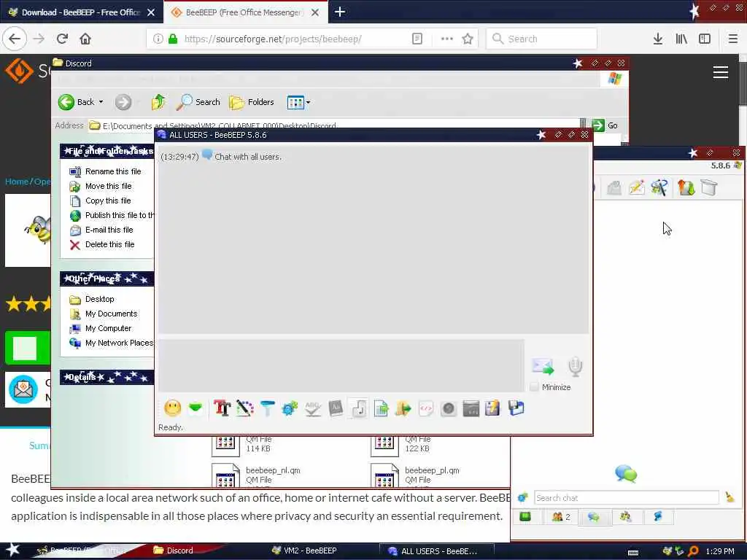Open Desktop under Other Places

[x=99, y=300]
